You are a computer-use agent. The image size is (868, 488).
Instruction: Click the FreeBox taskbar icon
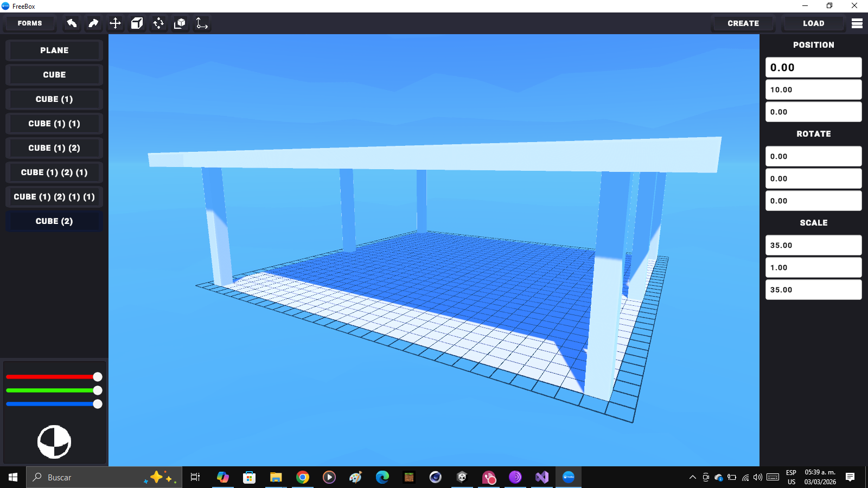tap(569, 477)
